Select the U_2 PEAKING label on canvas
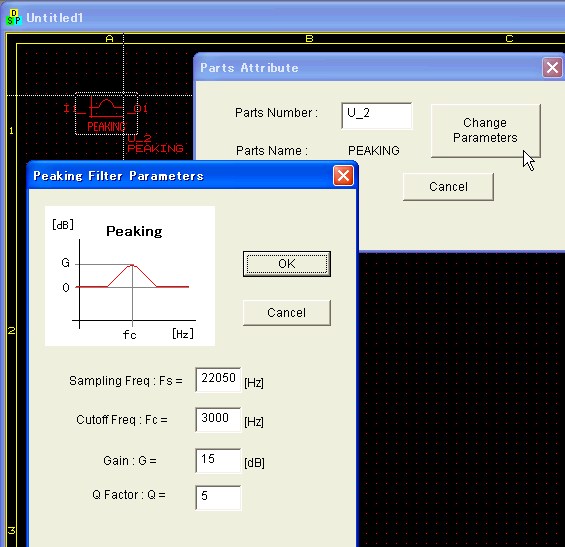 click(155, 143)
